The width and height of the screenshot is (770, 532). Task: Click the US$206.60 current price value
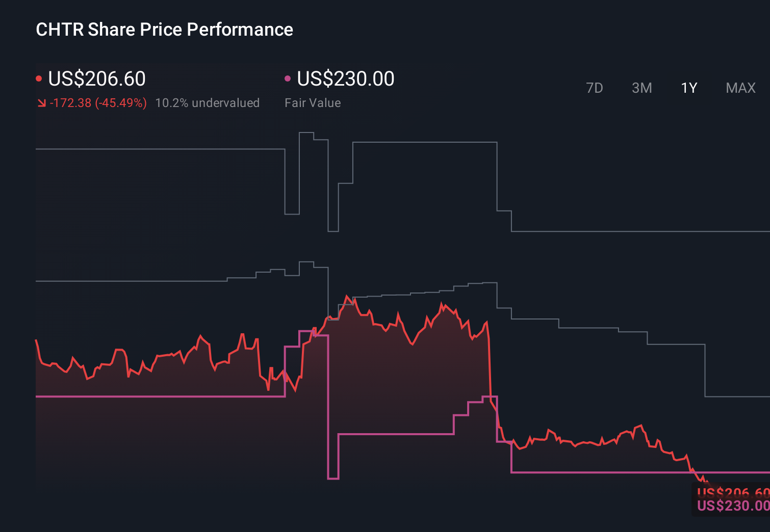(x=96, y=78)
